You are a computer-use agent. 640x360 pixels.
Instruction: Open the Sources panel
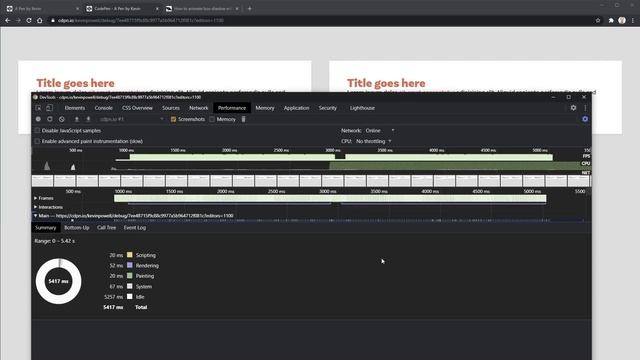tap(171, 108)
